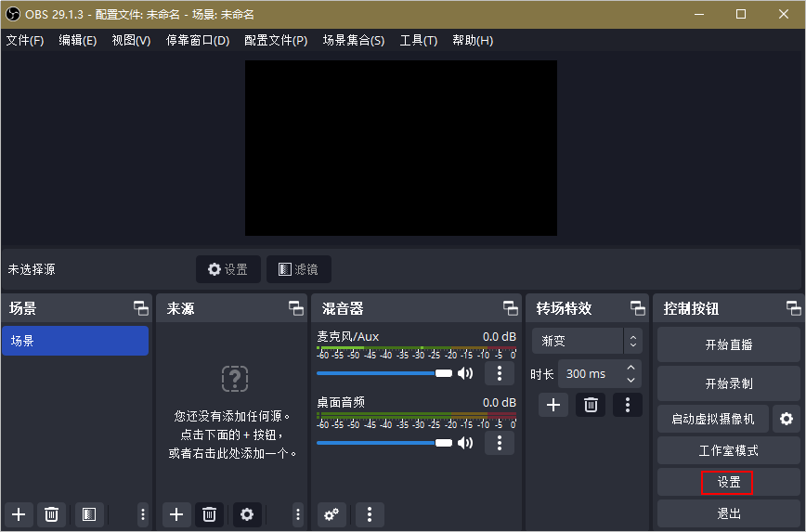The width and height of the screenshot is (806, 532).
Task: Undock the 场景 panel
Action: [x=141, y=308]
